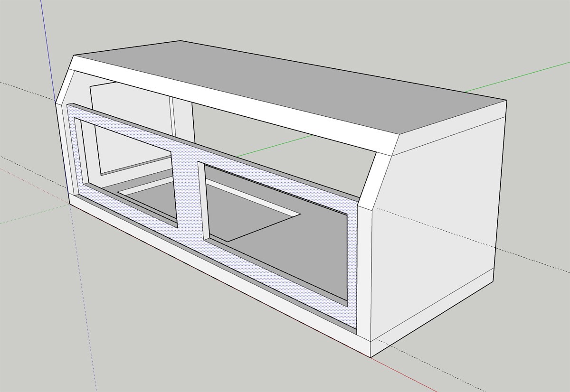Select the right stile of dotted frame
This screenshot has height=392, width=570.
[x=351, y=266]
